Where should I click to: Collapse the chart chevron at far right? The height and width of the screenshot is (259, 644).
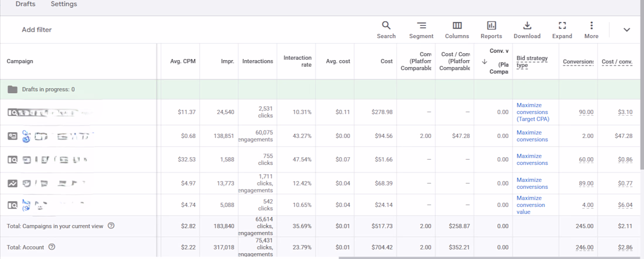627,30
